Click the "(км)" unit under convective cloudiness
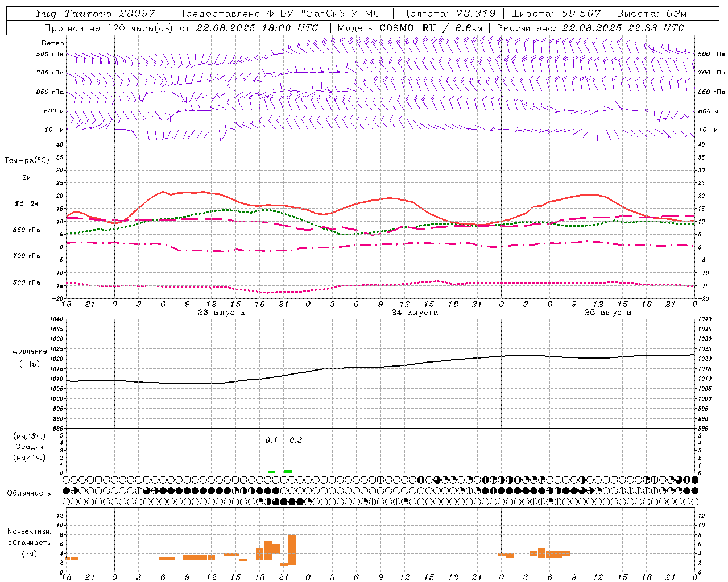Viewport: 728px width, 582px height. pos(30,554)
